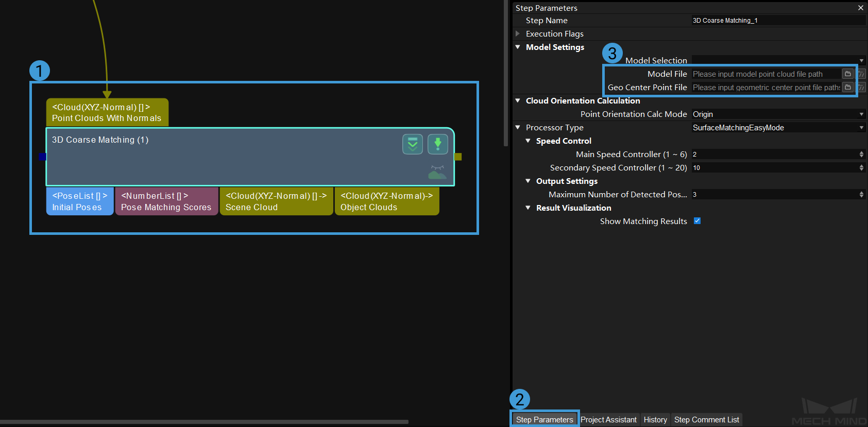Click the run single step green arrow icon
The image size is (868, 427).
tap(437, 144)
